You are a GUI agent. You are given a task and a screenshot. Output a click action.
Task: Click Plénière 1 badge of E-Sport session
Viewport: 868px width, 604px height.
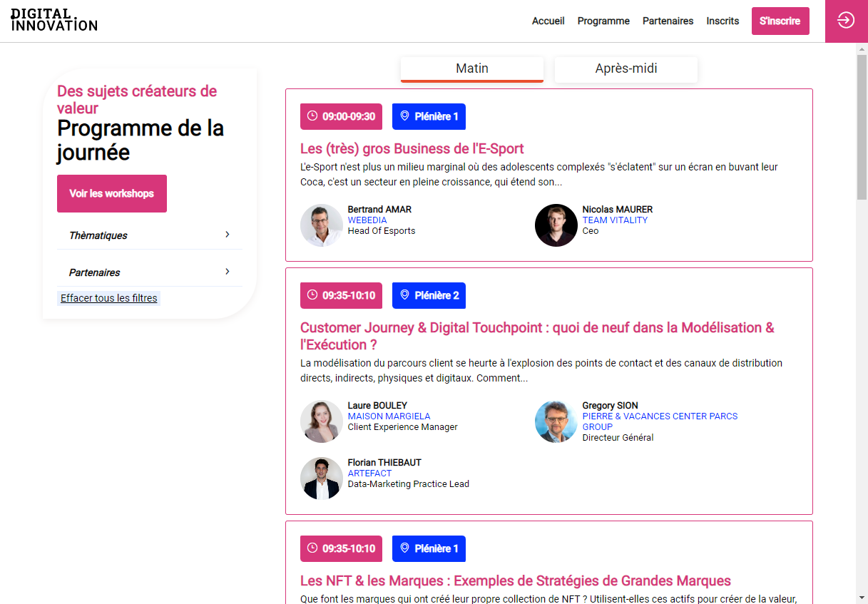tap(429, 117)
